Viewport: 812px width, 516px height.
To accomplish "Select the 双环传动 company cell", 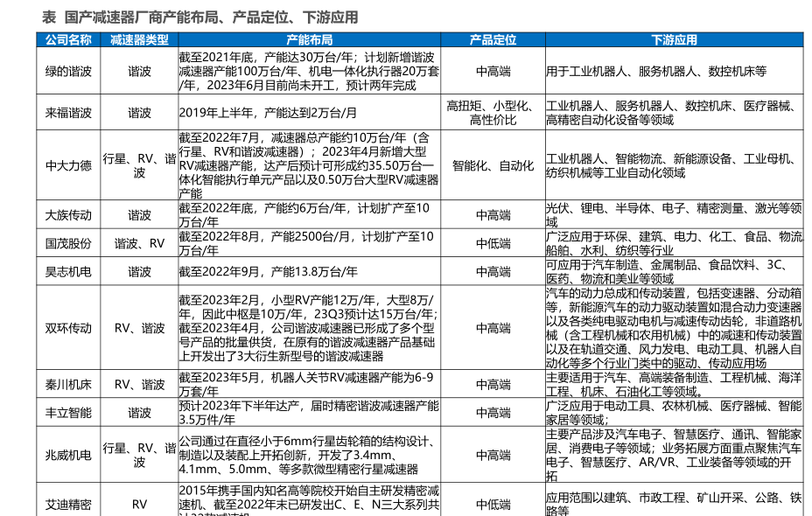I will tap(68, 328).
